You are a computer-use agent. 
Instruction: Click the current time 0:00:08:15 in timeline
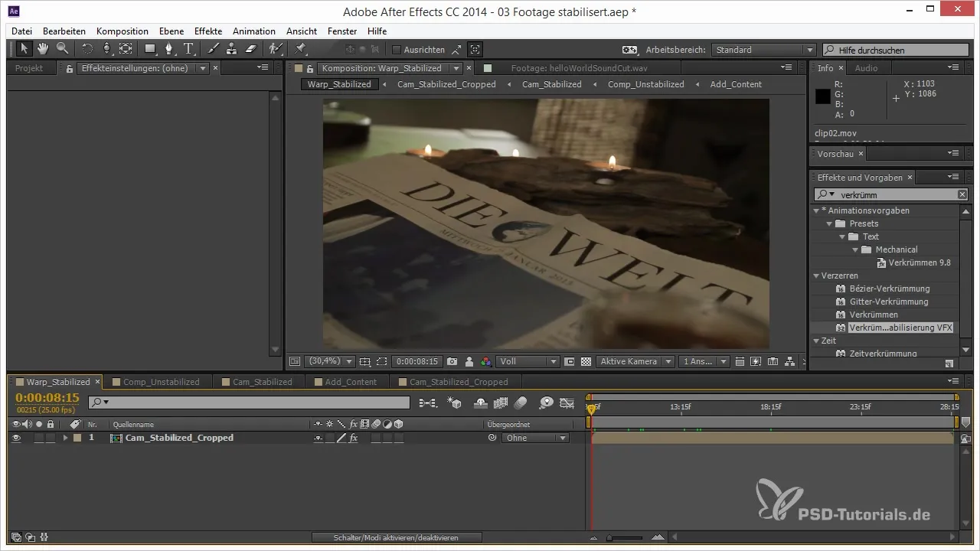coord(47,398)
